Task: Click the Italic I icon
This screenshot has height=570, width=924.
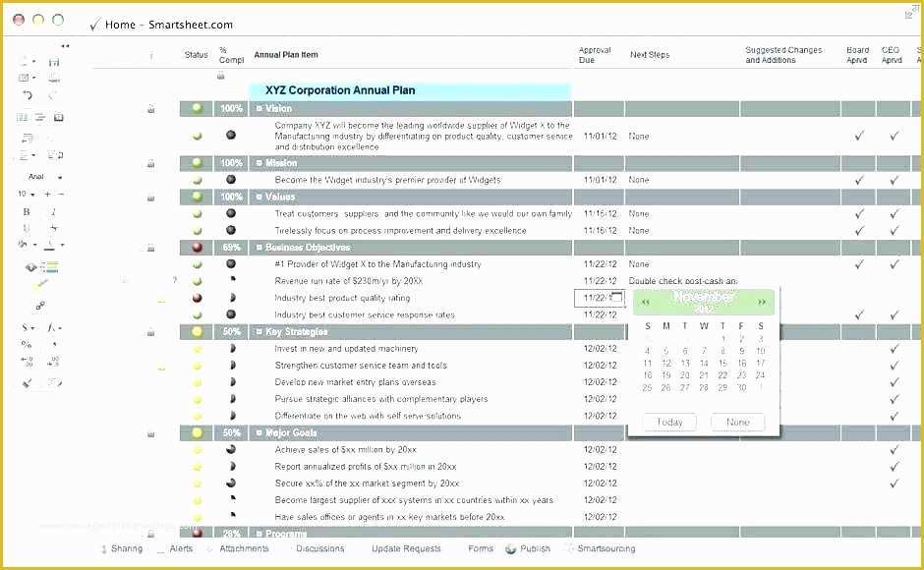Action: point(53,211)
